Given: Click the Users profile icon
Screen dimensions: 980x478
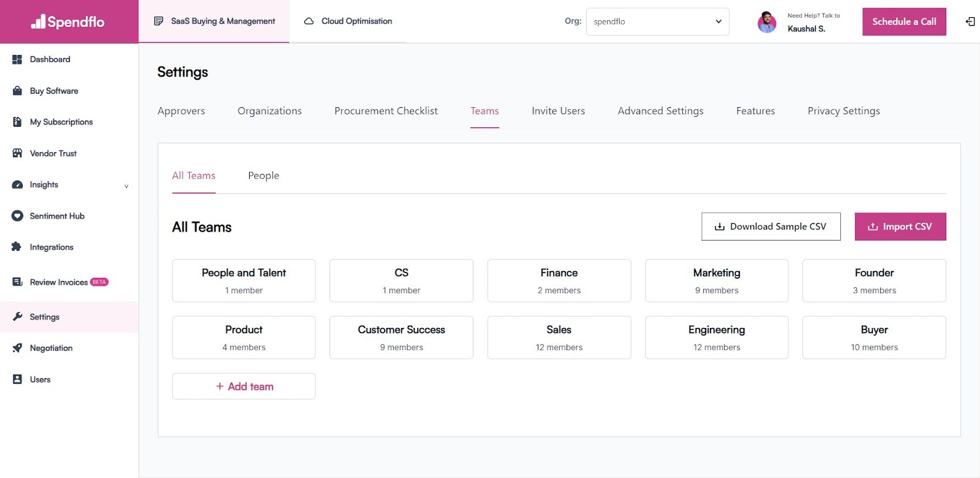Looking at the screenshot, I should pyautogui.click(x=17, y=379).
